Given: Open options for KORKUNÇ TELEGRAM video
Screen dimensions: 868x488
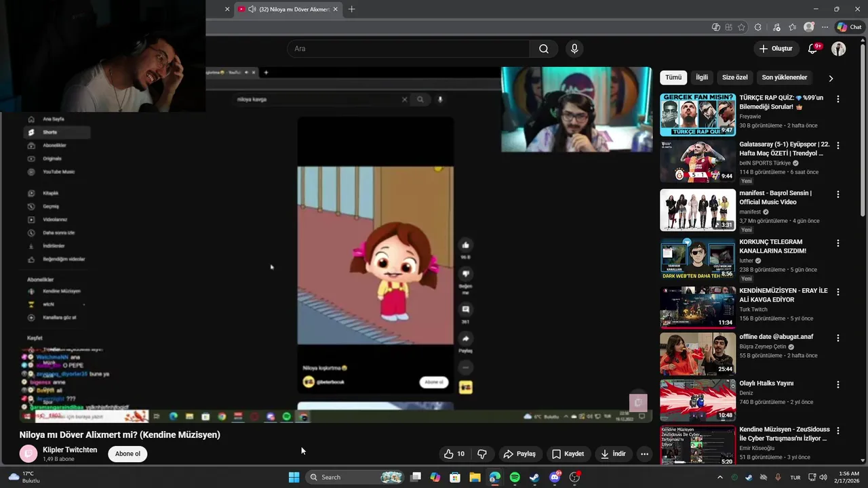Looking at the screenshot, I should [838, 243].
